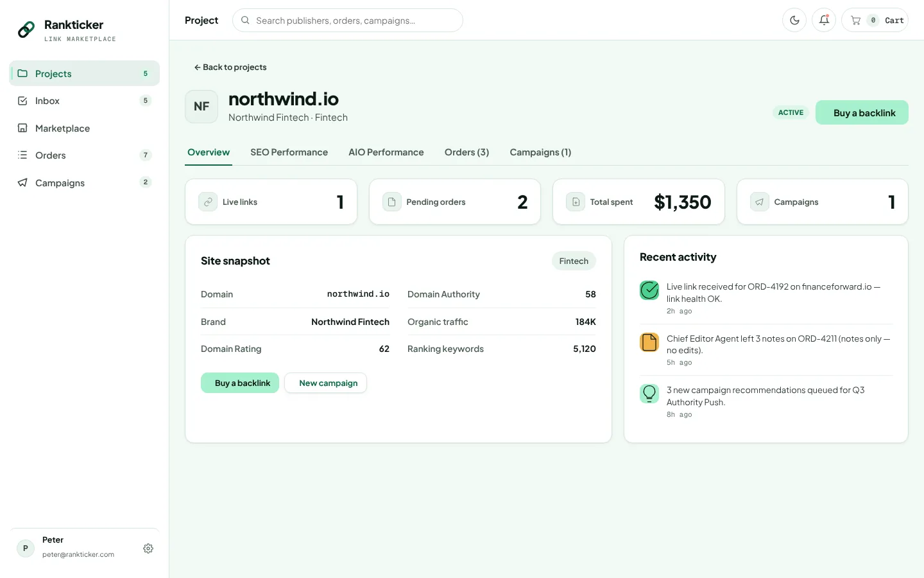Click the Rankticker chain-link logo
Image resolution: width=924 pixels, height=578 pixels.
point(26,30)
